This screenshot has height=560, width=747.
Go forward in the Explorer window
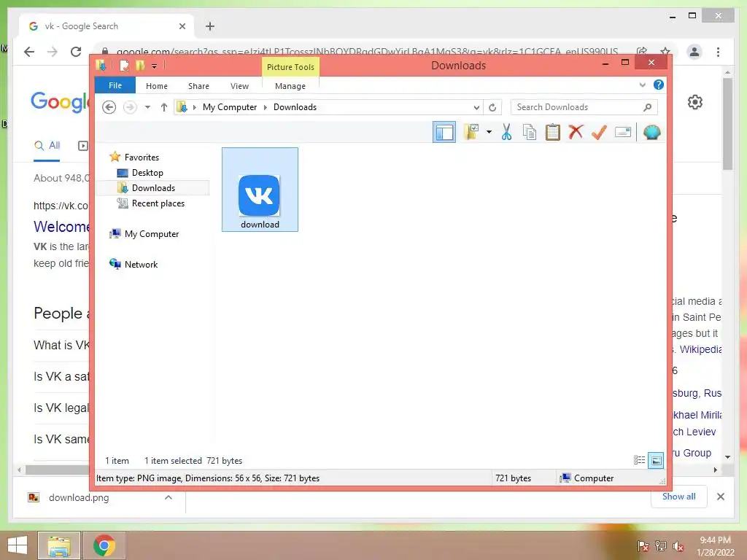(x=130, y=107)
